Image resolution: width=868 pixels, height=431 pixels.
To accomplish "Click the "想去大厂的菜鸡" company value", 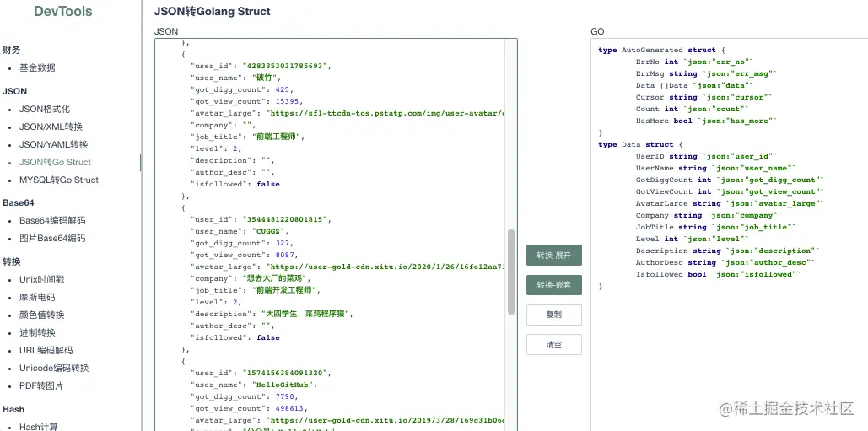I will (276, 278).
